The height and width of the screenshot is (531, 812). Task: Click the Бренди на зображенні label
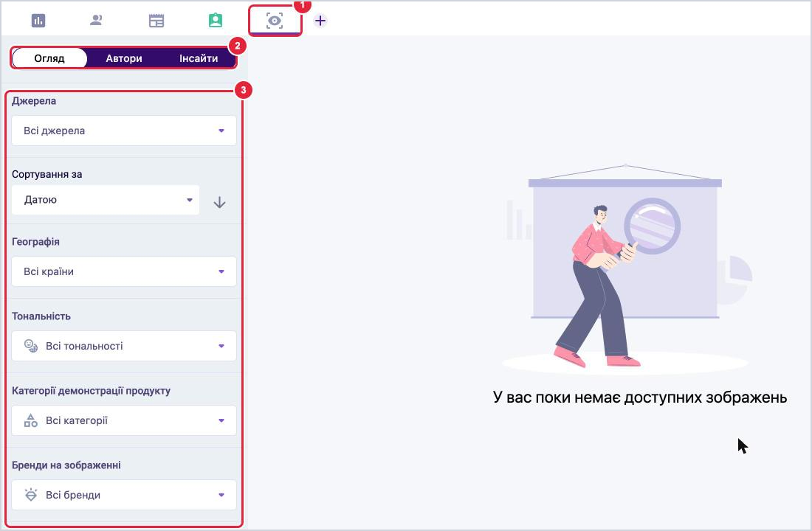pyautogui.click(x=66, y=465)
